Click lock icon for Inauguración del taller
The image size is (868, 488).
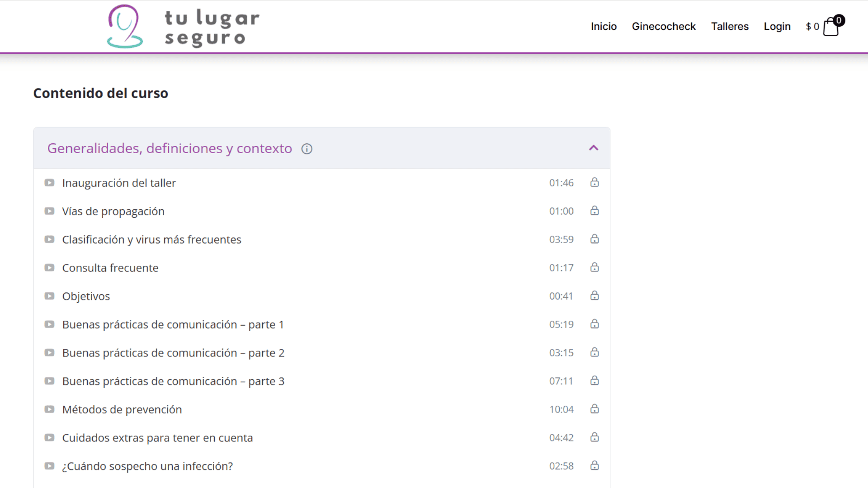click(594, 183)
